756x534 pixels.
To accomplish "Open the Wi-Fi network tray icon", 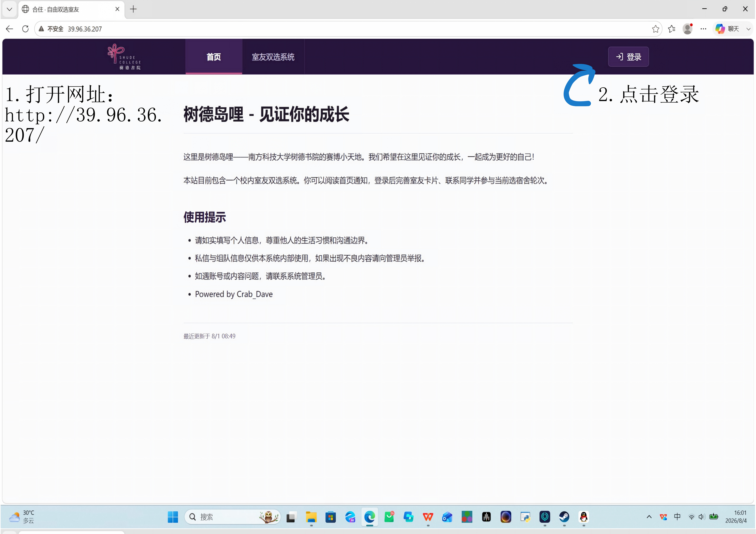I will point(691,517).
